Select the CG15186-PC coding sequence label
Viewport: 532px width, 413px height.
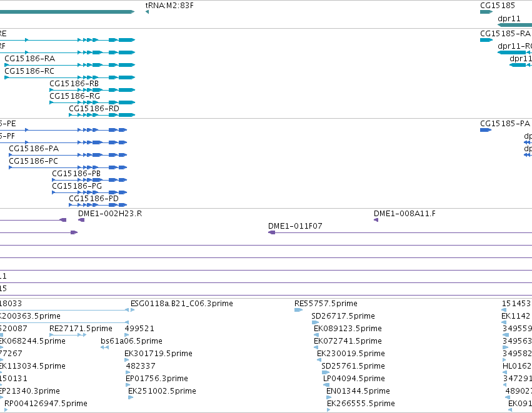click(x=33, y=161)
